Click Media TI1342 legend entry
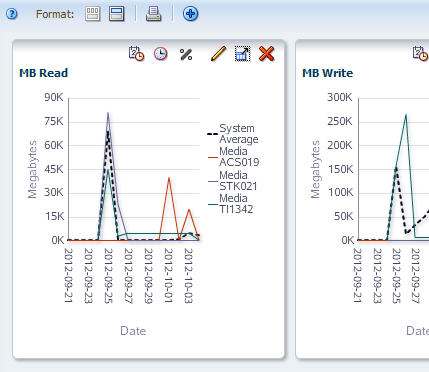The image size is (429, 372). (231, 204)
